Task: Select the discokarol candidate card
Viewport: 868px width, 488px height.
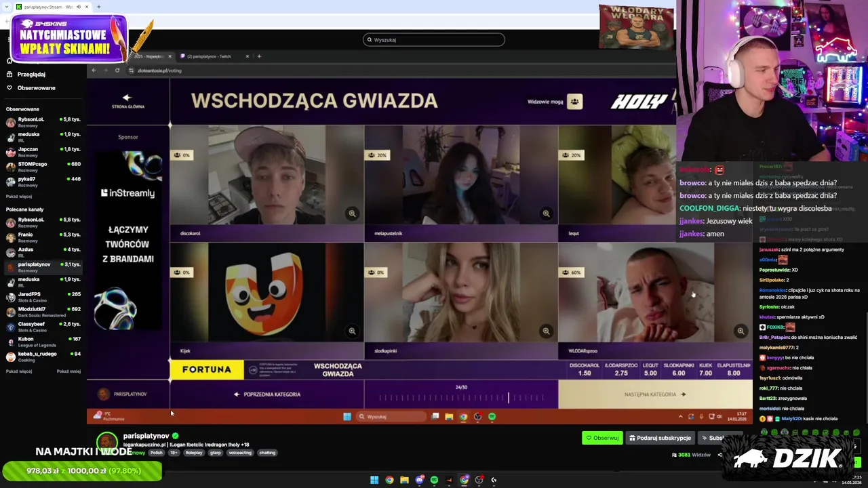Action: [x=267, y=183]
